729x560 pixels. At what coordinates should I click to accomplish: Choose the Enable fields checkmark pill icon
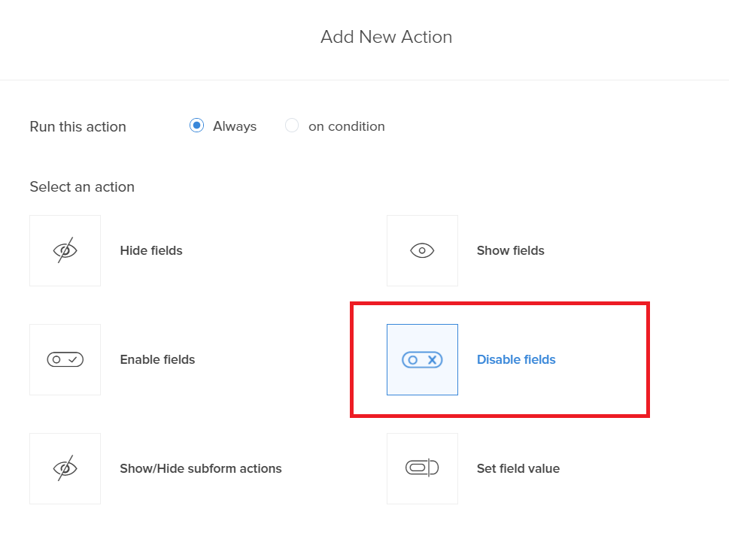pos(65,359)
